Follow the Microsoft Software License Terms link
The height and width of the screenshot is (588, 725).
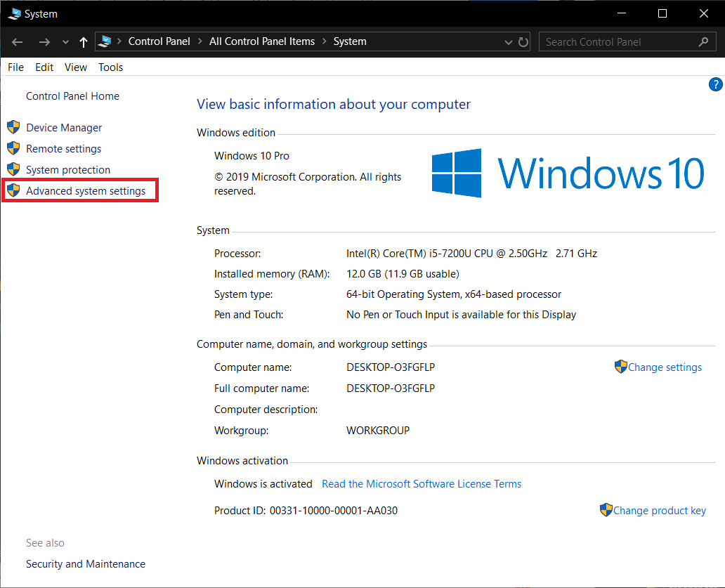point(422,483)
